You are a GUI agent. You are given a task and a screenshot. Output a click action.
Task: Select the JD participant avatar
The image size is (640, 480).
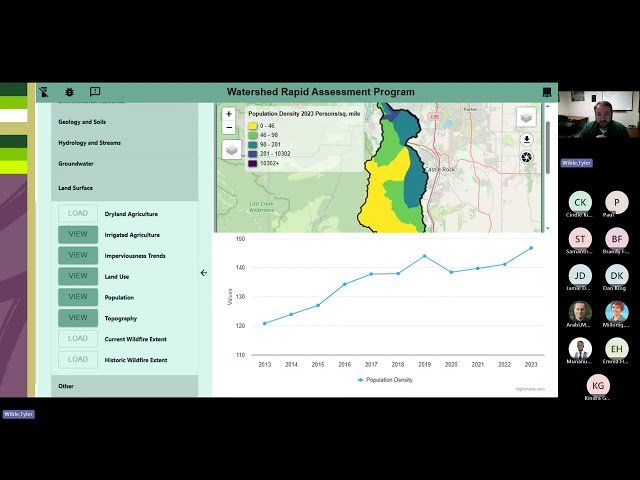(x=580, y=276)
